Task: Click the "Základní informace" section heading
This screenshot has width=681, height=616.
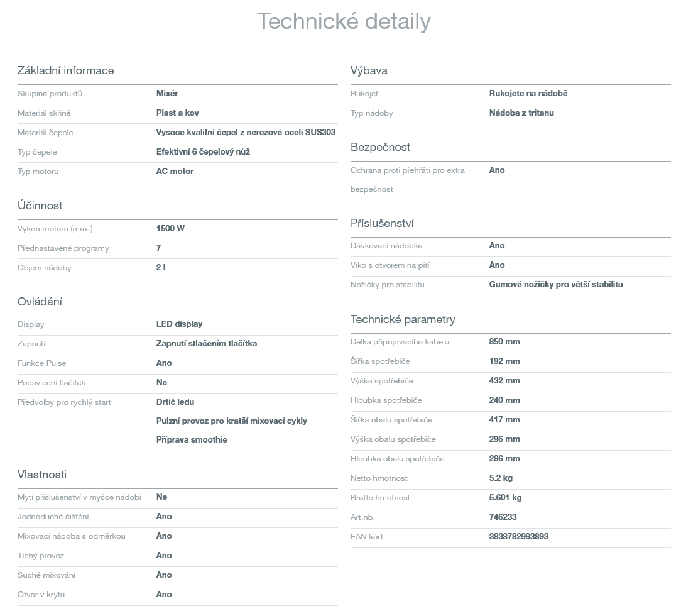Action: pos(66,70)
